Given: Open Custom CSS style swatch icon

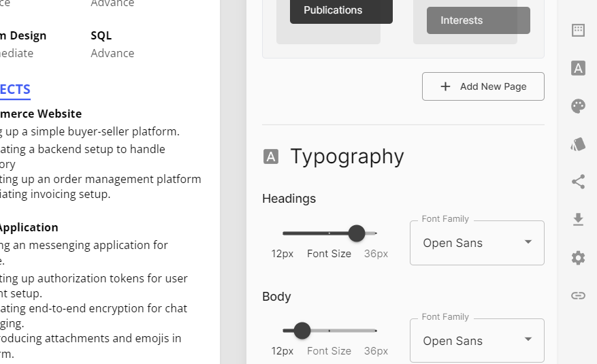Looking at the screenshot, I should [578, 144].
